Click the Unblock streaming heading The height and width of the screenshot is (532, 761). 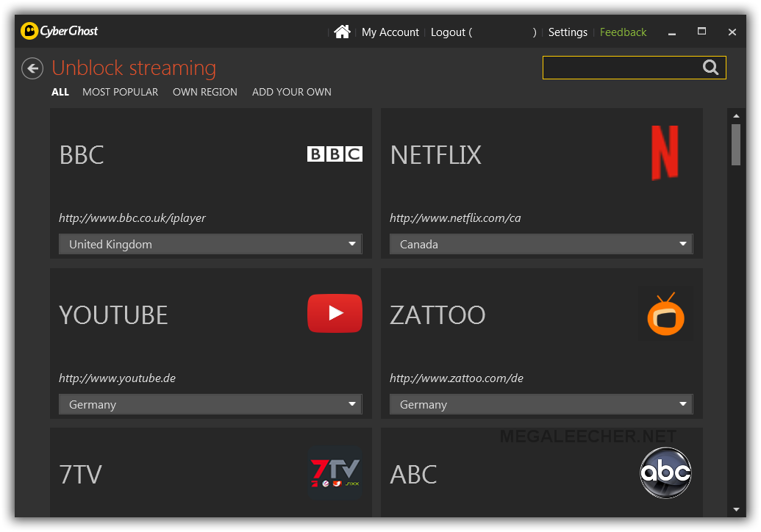point(134,68)
